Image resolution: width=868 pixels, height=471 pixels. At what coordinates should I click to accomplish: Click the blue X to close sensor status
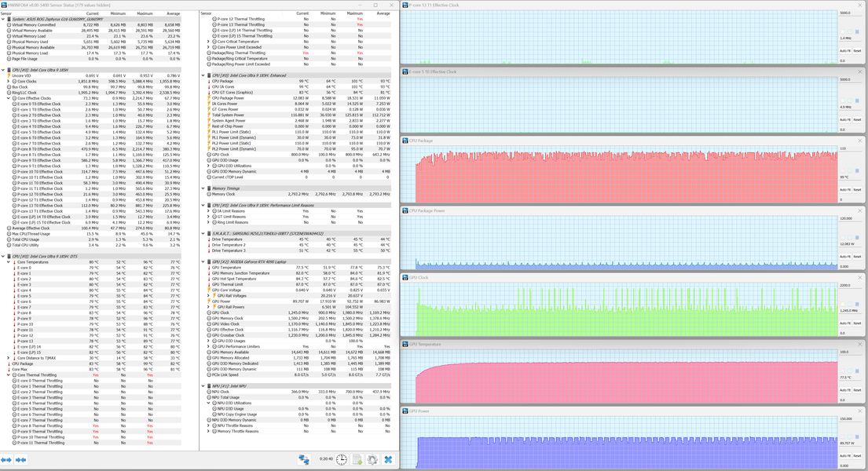click(388, 460)
